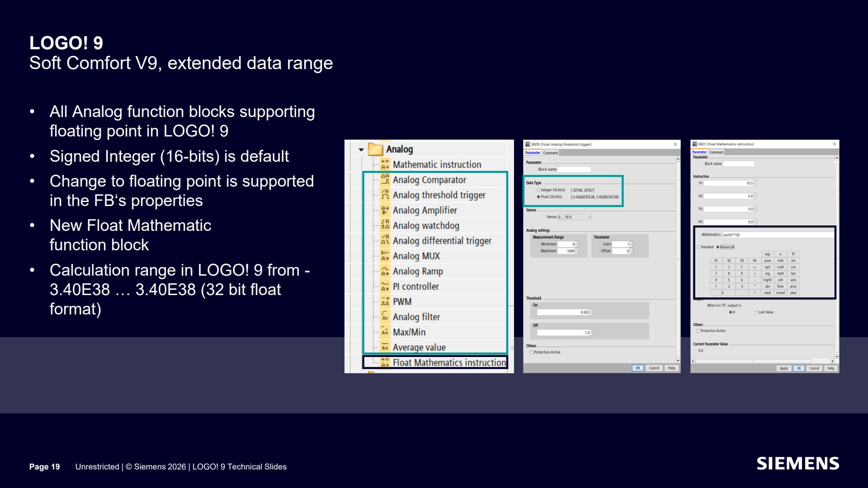This screenshot has width=868, height=488.
Task: Open Help from the threshold trigger dialog
Action: 672,368
